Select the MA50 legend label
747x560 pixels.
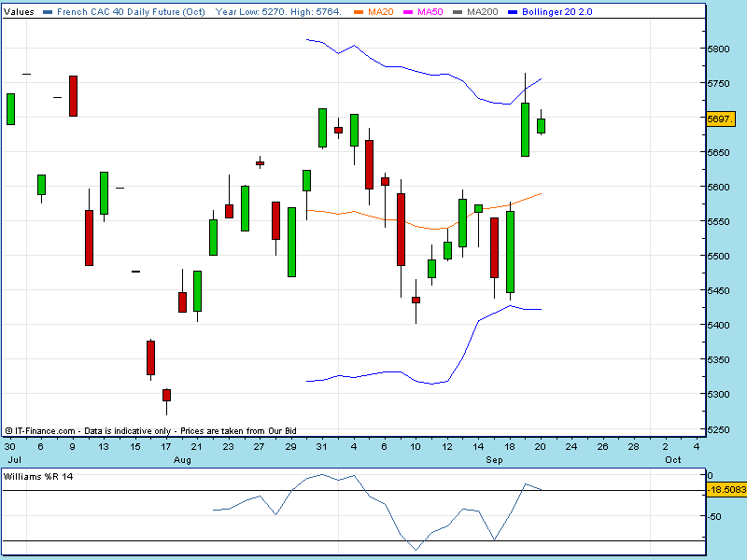click(x=430, y=11)
